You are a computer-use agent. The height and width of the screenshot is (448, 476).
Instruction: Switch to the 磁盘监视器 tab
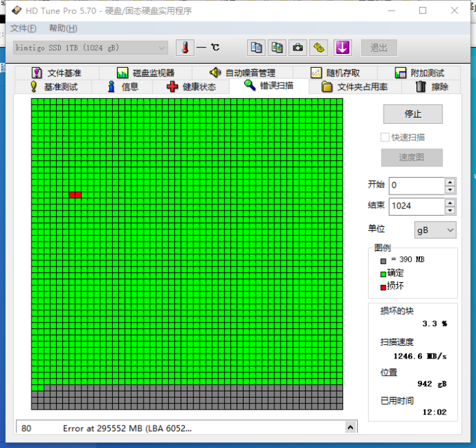(x=146, y=73)
